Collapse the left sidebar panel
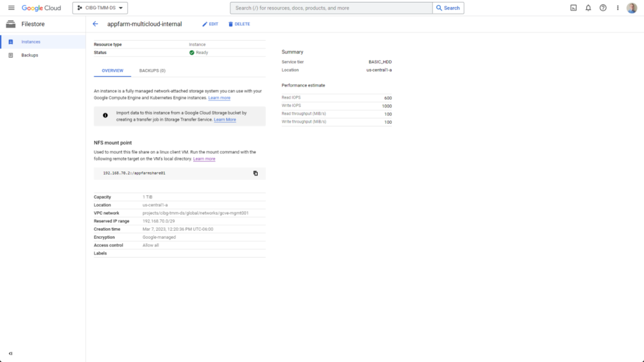This screenshot has height=362, width=644. click(11, 354)
